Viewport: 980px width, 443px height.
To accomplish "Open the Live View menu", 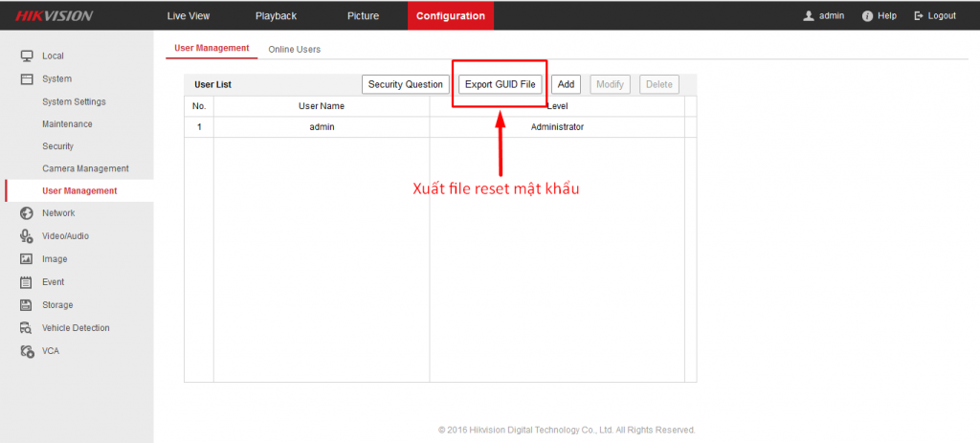I will (189, 16).
